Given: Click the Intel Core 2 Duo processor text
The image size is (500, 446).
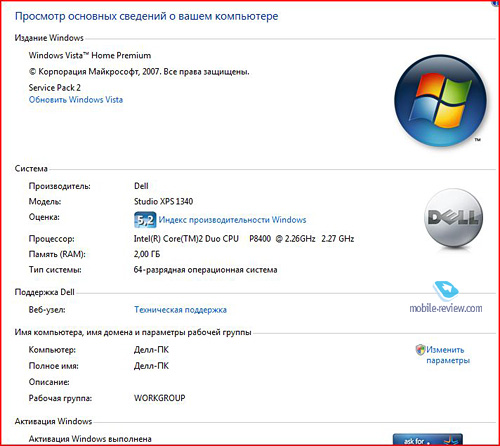Looking at the screenshot, I should click(x=244, y=239).
